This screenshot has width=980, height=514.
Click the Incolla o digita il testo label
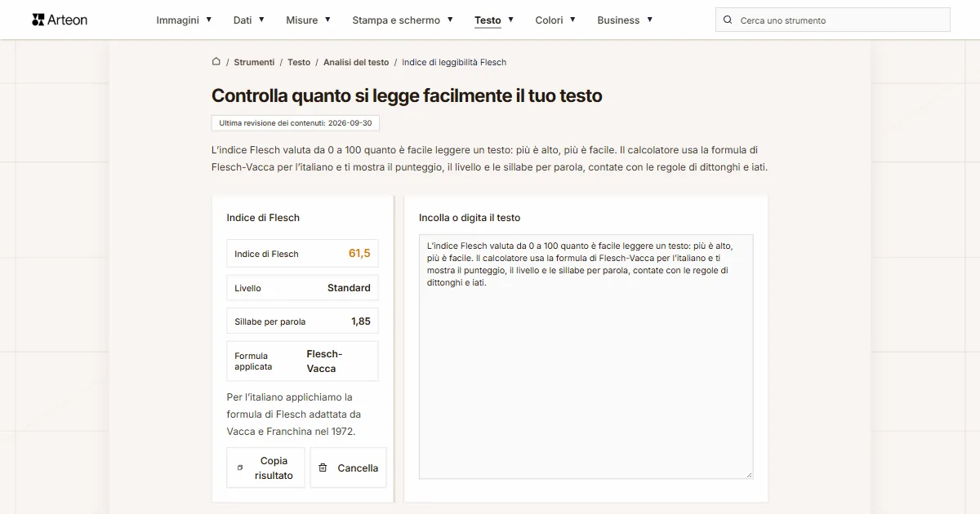point(470,218)
